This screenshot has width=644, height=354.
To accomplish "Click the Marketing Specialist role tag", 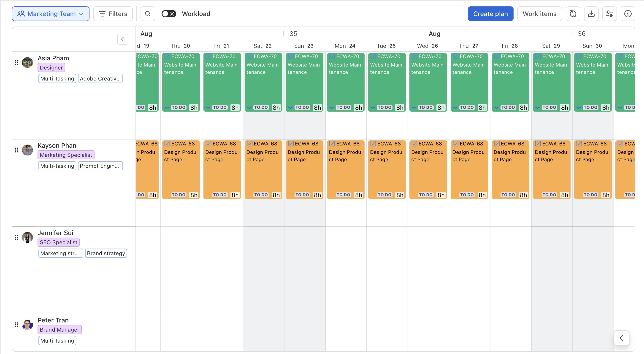I will click(66, 155).
